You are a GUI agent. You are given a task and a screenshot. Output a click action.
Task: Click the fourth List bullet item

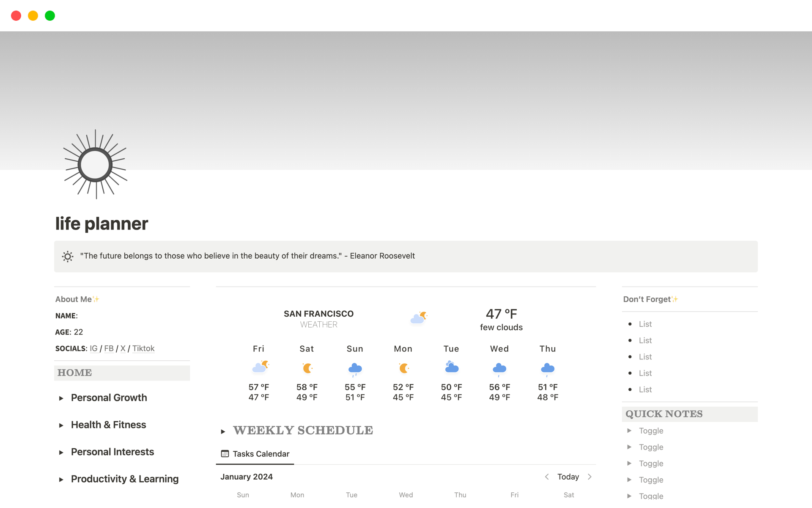tap(645, 373)
